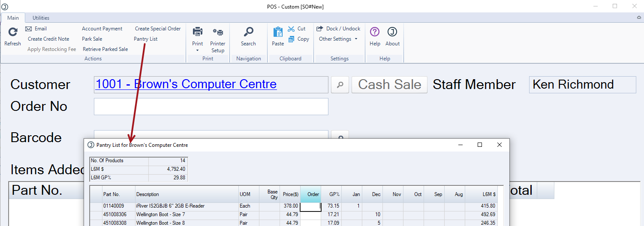Click the Order No input field

211,107
